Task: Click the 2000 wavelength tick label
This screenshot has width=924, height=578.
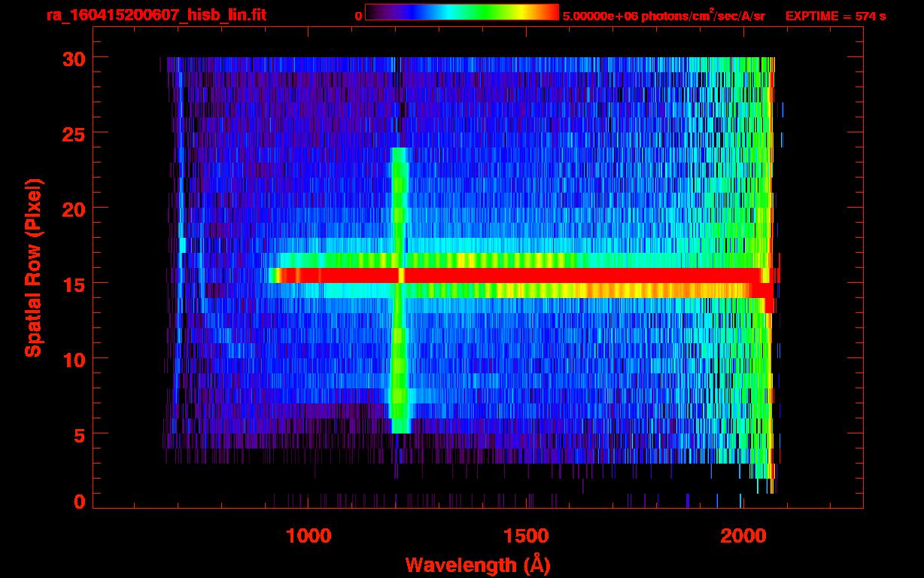Action: click(x=743, y=536)
